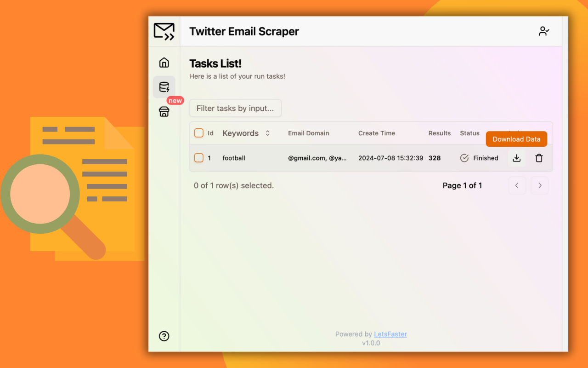Open the Tasks database sidebar icon
The image size is (588, 368).
164,87
